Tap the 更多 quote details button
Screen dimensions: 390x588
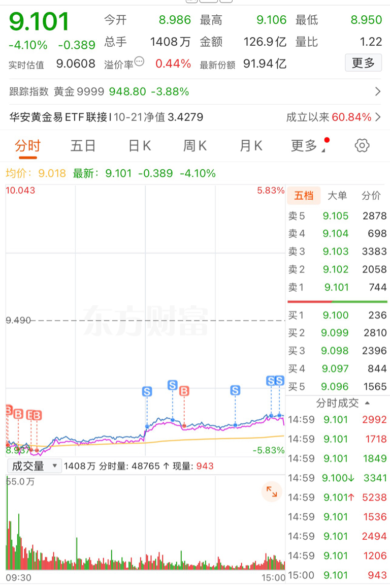pos(364,63)
